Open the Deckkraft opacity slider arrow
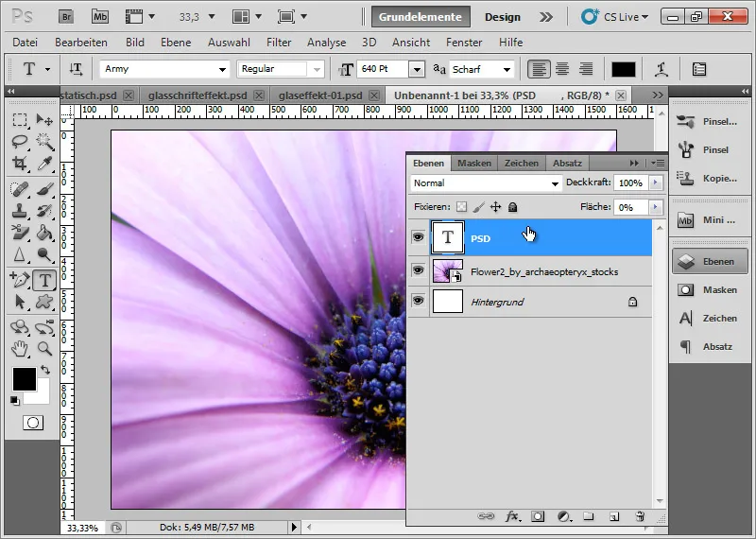 [655, 183]
